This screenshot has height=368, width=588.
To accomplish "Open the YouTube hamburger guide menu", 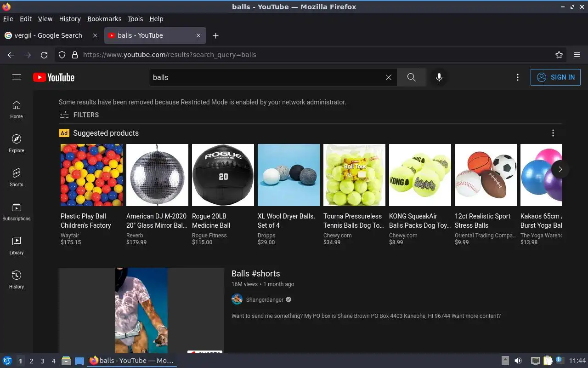I will [x=17, y=77].
